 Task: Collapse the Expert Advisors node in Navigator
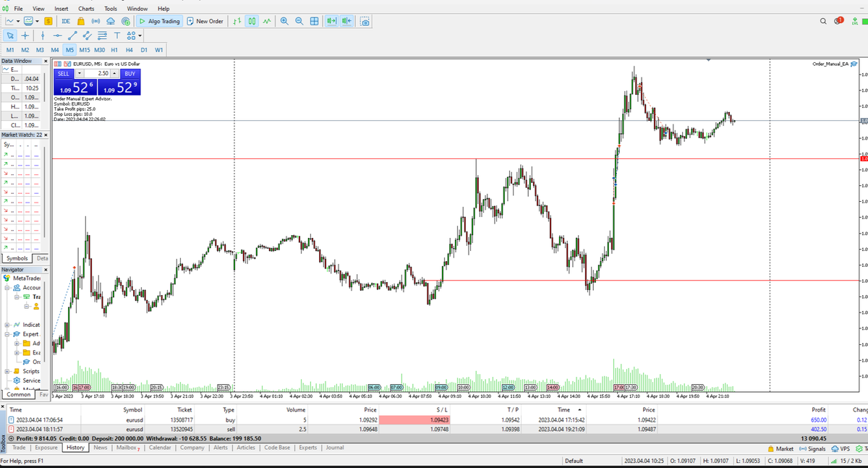(7, 334)
